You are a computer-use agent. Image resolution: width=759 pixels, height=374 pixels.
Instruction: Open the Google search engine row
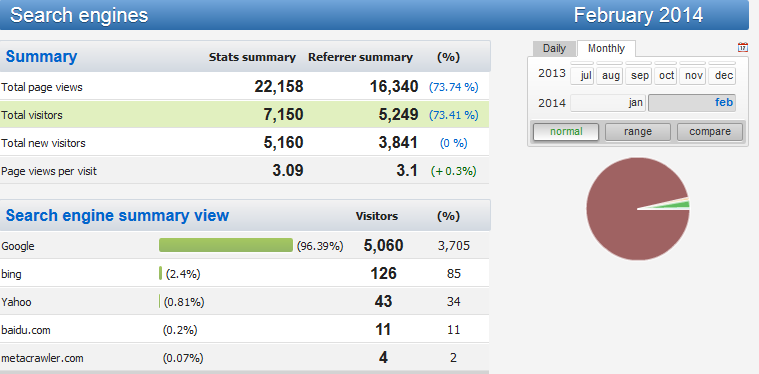[x=244, y=246]
